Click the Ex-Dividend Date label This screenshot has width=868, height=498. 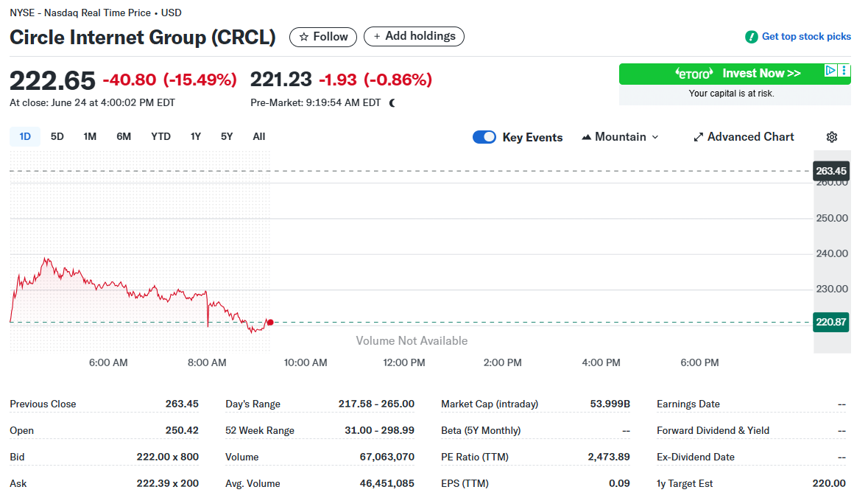[695, 457]
